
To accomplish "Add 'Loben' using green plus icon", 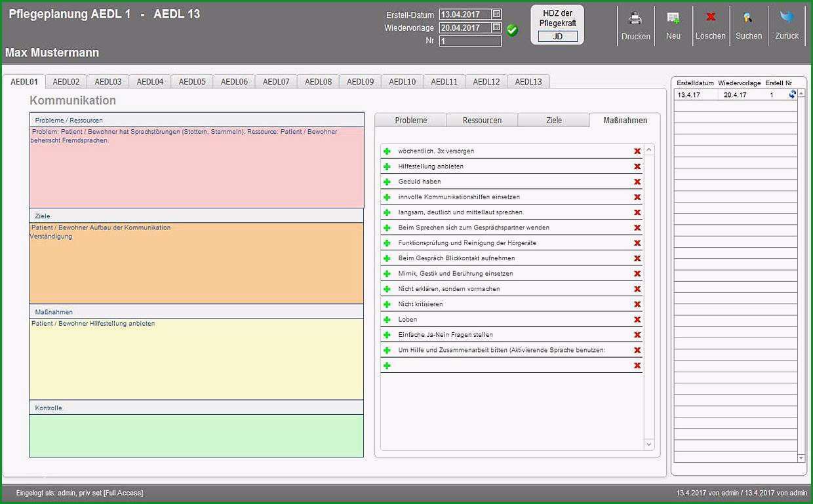I will click(x=387, y=320).
